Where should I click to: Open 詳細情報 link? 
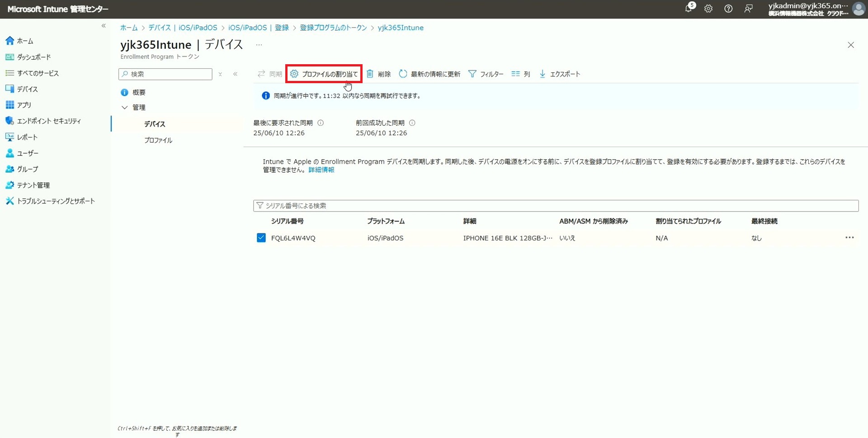click(321, 170)
